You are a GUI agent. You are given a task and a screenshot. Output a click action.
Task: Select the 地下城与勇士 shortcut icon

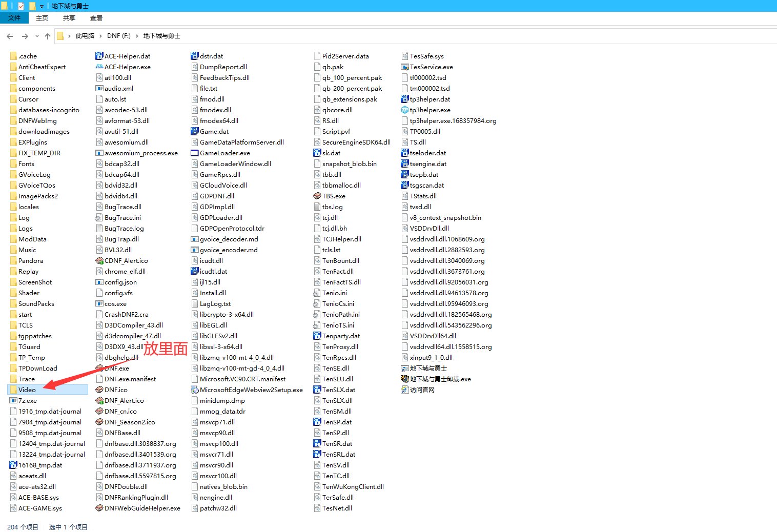[x=405, y=368]
